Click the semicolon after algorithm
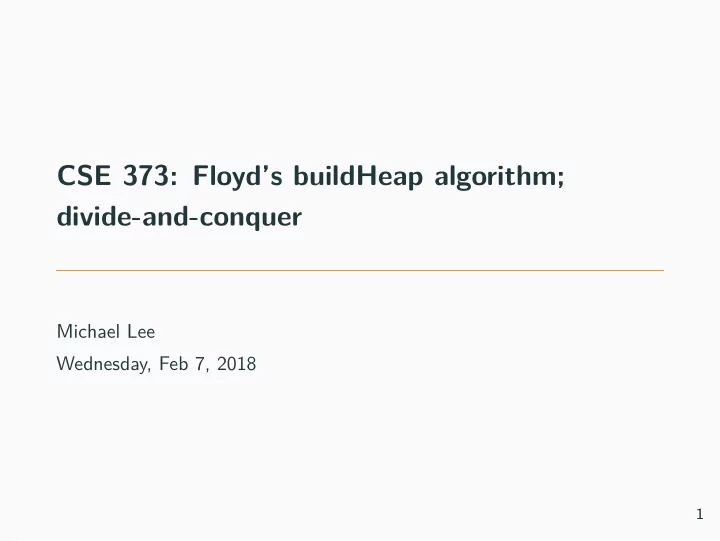 [560, 179]
